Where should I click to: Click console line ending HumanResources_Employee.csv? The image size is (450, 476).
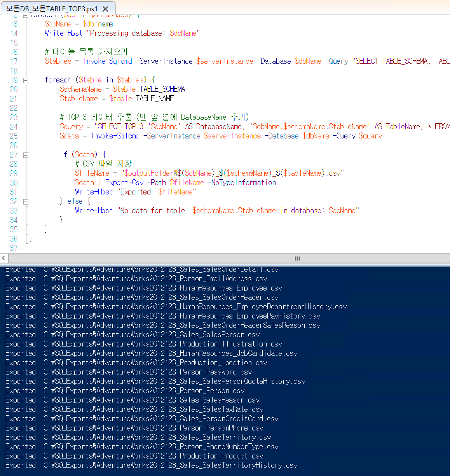144,288
